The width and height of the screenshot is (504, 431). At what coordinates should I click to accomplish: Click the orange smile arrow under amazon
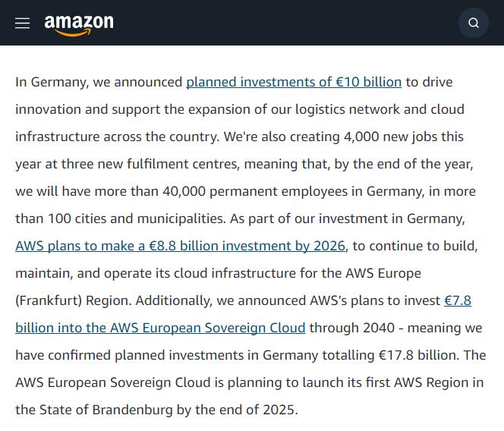tap(73, 32)
